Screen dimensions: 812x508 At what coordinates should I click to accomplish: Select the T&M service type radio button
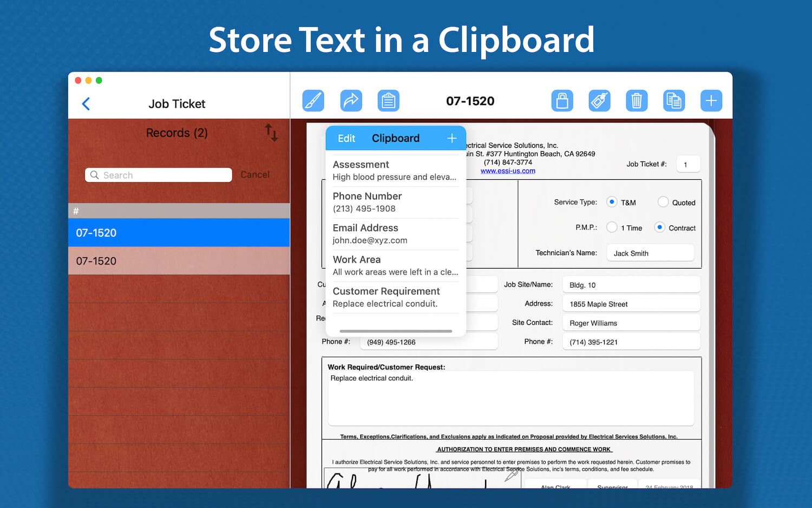(611, 202)
